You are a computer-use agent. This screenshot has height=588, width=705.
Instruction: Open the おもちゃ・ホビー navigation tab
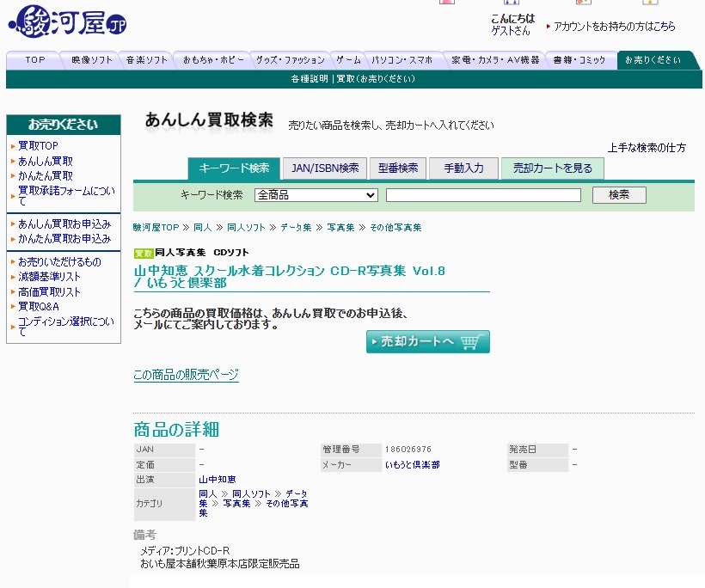coord(213,60)
